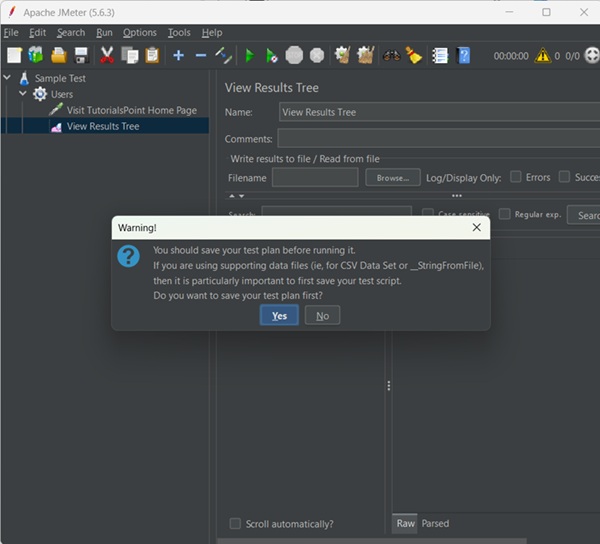600x544 pixels.
Task: Click No in the Warning dialog
Action: 322,315
